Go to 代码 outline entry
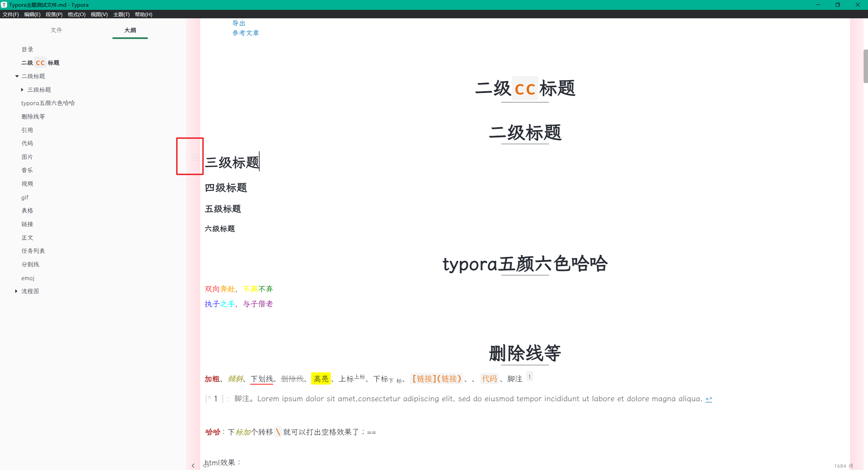 point(27,143)
